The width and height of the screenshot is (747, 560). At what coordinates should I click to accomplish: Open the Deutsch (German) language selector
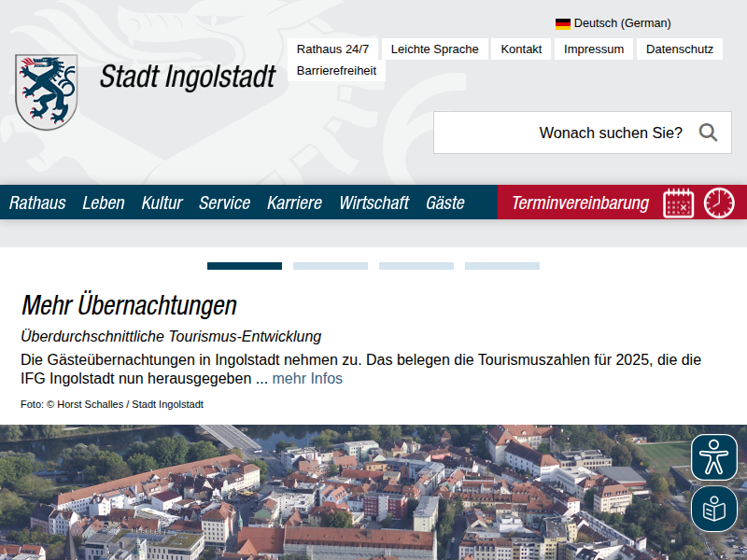[622, 23]
